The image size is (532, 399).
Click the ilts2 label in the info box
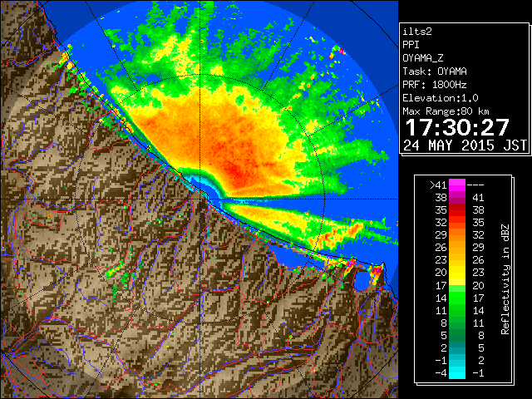417,32
